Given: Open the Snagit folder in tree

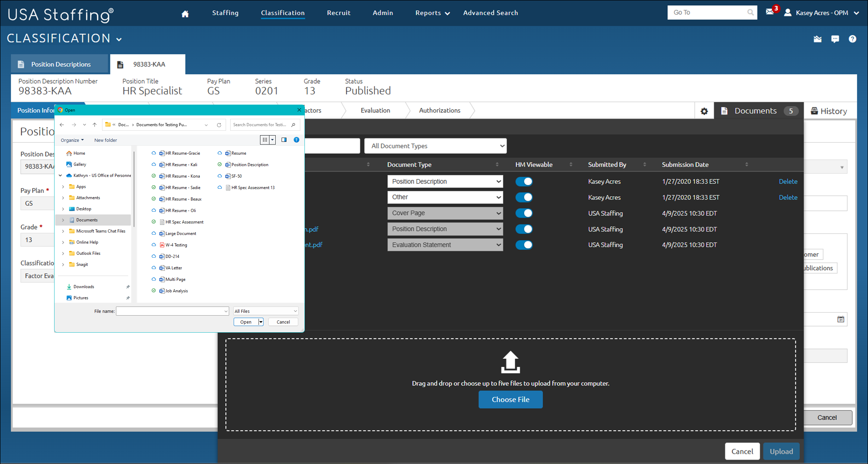Looking at the screenshot, I should (78, 264).
